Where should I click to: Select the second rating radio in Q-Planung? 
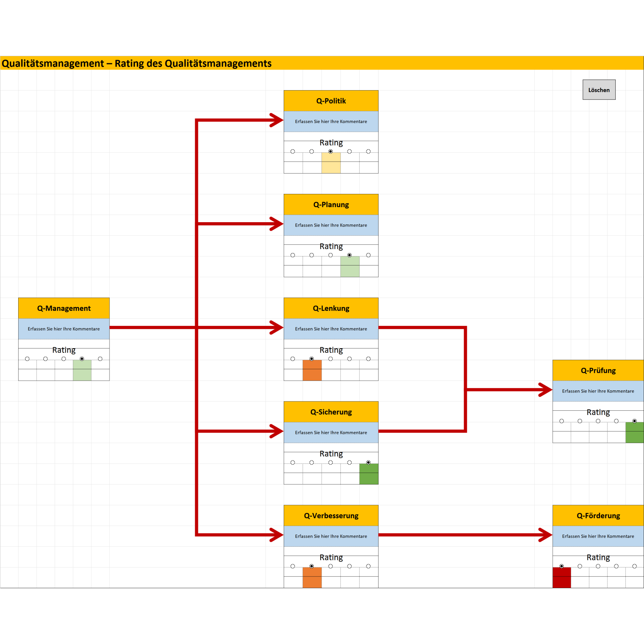tap(312, 255)
